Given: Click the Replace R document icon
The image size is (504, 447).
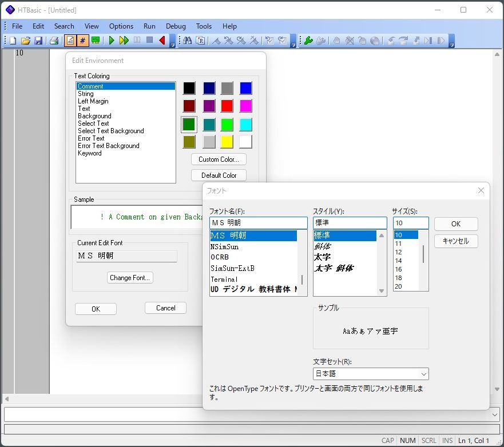Looking at the screenshot, I should point(201,41).
